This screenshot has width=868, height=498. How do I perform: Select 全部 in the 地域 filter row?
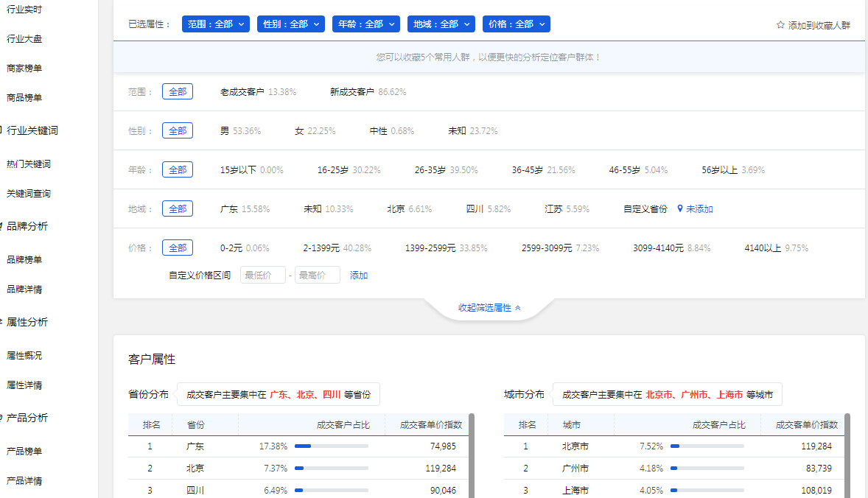pyautogui.click(x=178, y=208)
